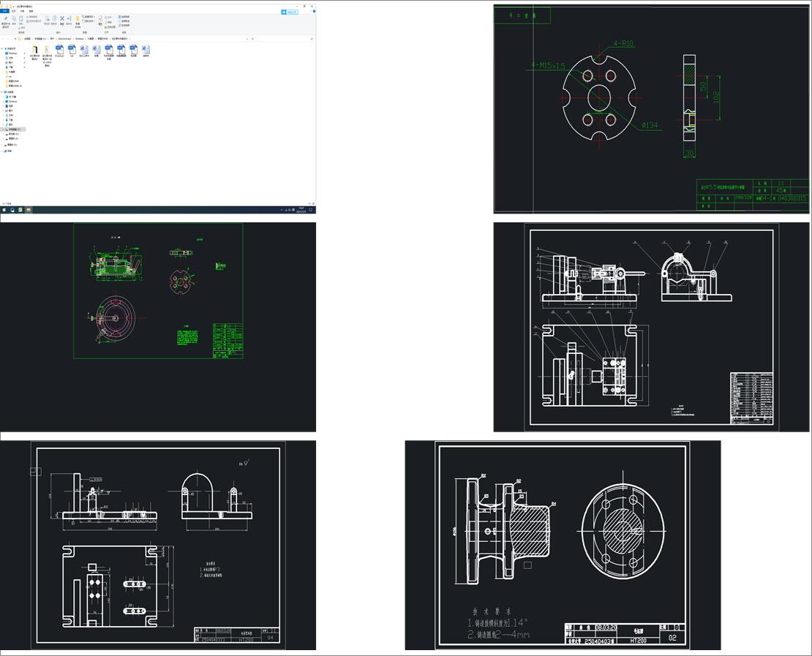Click the Delete X icon in Explorer ribbon
812x656 pixels.
click(x=62, y=18)
